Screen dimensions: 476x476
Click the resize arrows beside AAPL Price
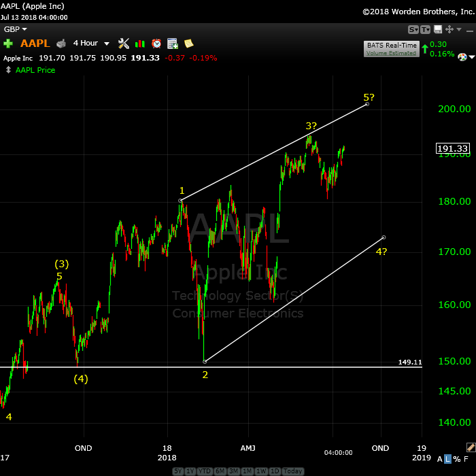(x=8, y=70)
